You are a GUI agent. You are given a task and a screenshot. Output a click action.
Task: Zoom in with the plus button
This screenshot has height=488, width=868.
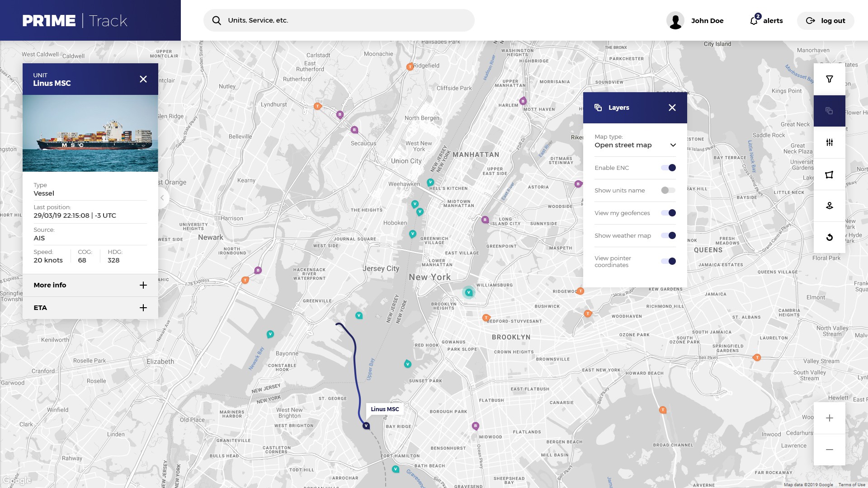coord(829,418)
